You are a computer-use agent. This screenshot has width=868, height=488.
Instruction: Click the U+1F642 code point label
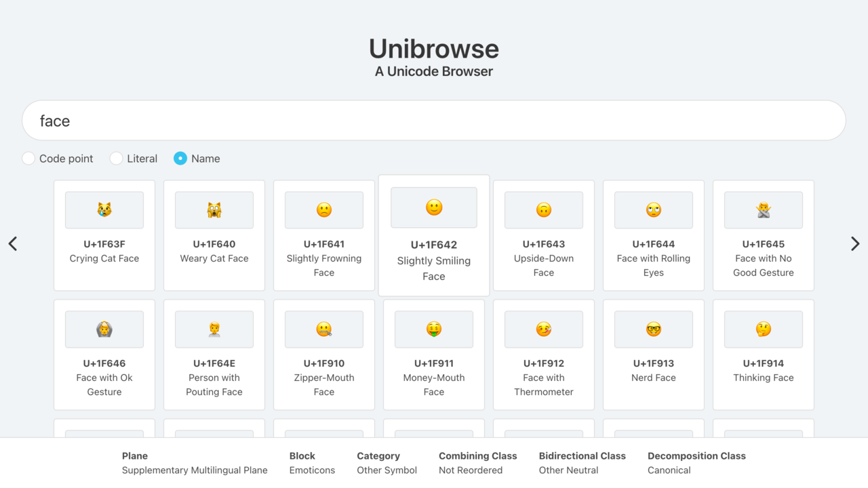pos(434,245)
